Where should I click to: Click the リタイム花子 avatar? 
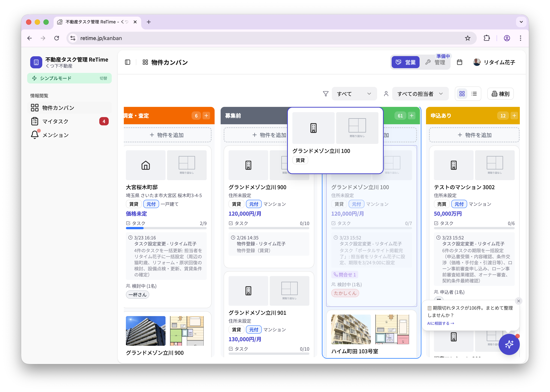click(x=477, y=62)
